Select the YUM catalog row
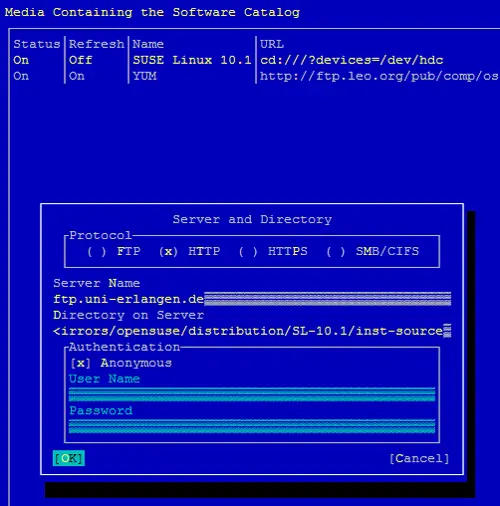 click(256, 76)
